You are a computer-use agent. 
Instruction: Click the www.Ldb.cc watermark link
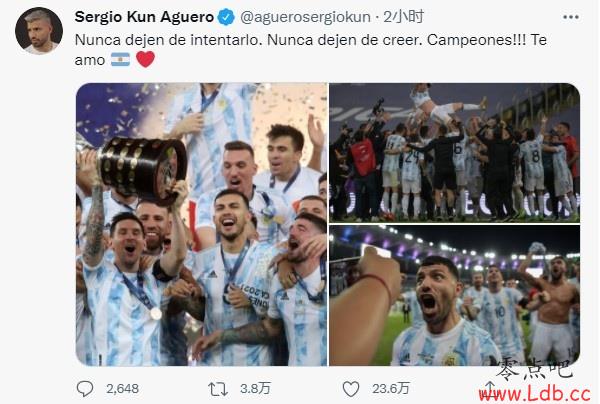click(x=535, y=394)
